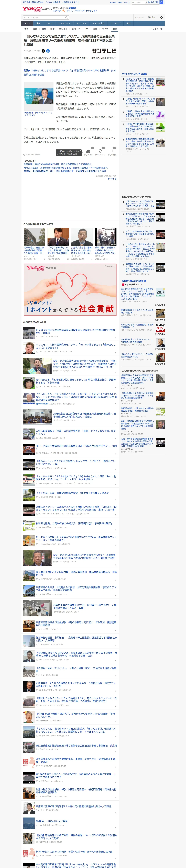
Task: Open the エキスパート tab
Action: click(64, 24)
